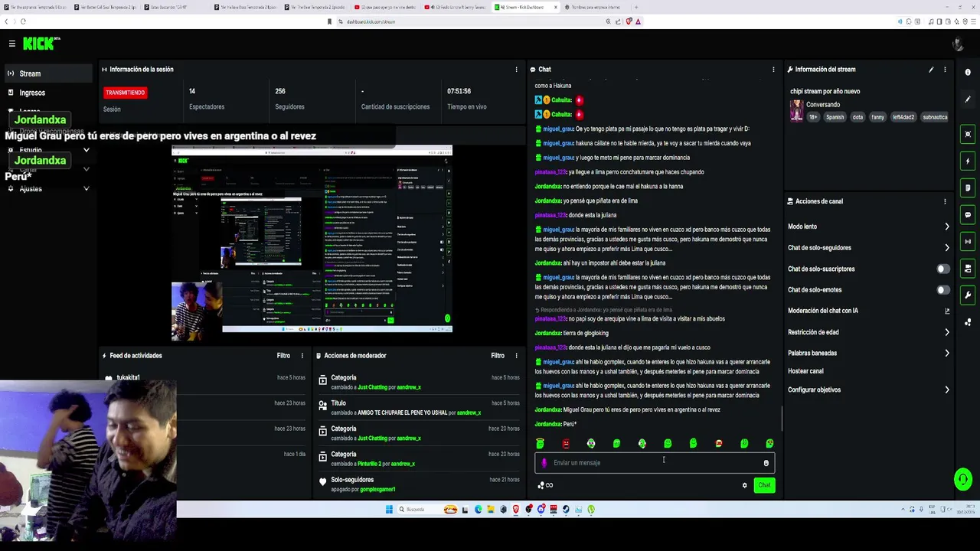Open a new browser tab with plus
980x551 pixels.
pyautogui.click(x=637, y=8)
